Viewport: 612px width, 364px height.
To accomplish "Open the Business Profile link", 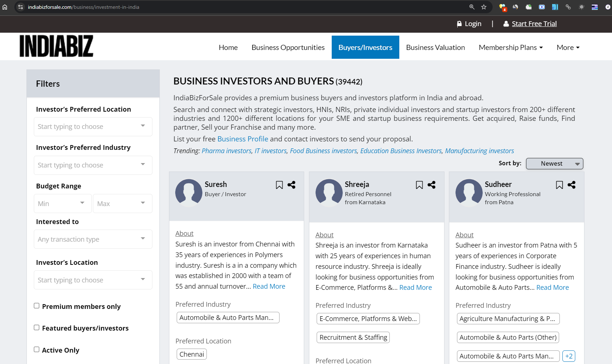I will [x=243, y=139].
